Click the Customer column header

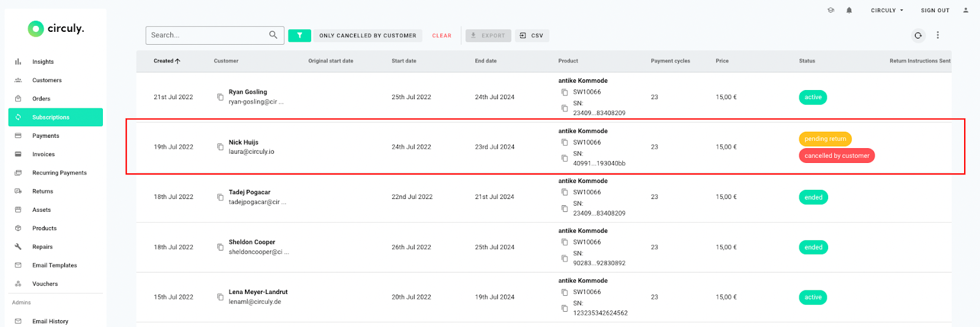coord(226,61)
